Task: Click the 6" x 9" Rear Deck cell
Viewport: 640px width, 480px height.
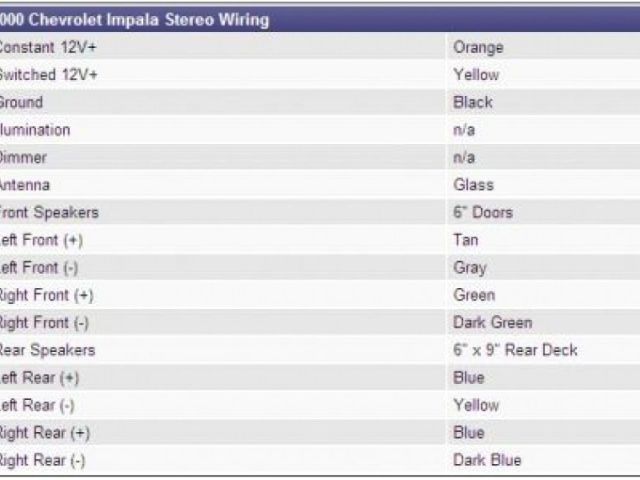Action: (x=515, y=350)
